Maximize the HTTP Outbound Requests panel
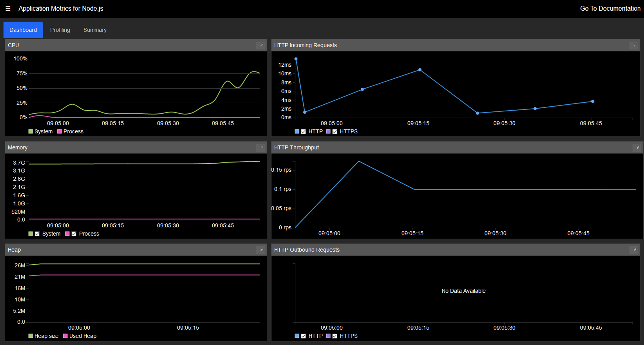The width and height of the screenshot is (644, 345). (x=634, y=250)
